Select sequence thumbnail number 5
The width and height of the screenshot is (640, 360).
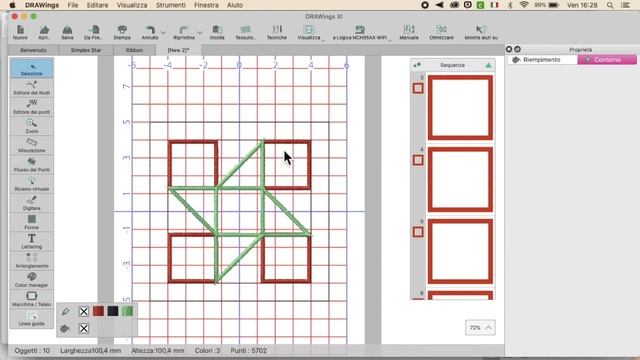click(460, 251)
